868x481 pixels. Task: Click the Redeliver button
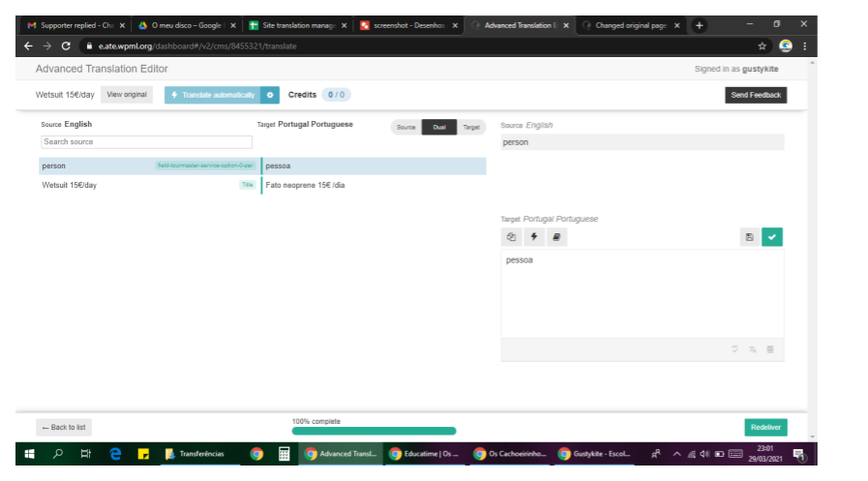pos(765,428)
